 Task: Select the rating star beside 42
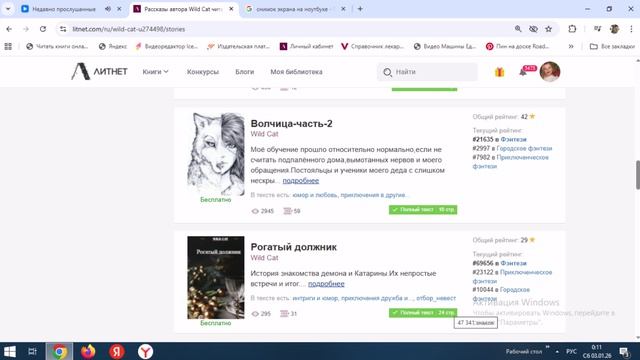tap(532, 116)
